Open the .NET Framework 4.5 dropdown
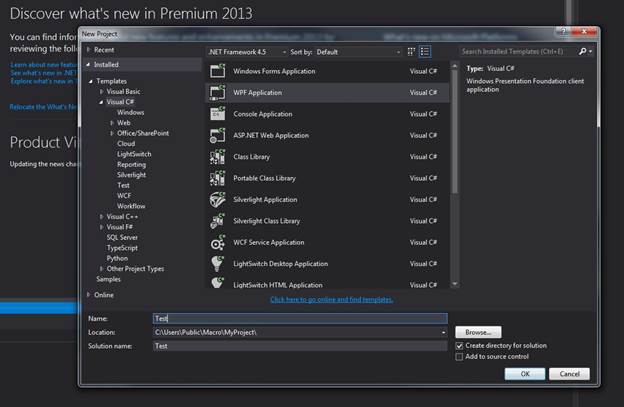The width and height of the screenshot is (624, 407). (x=247, y=52)
